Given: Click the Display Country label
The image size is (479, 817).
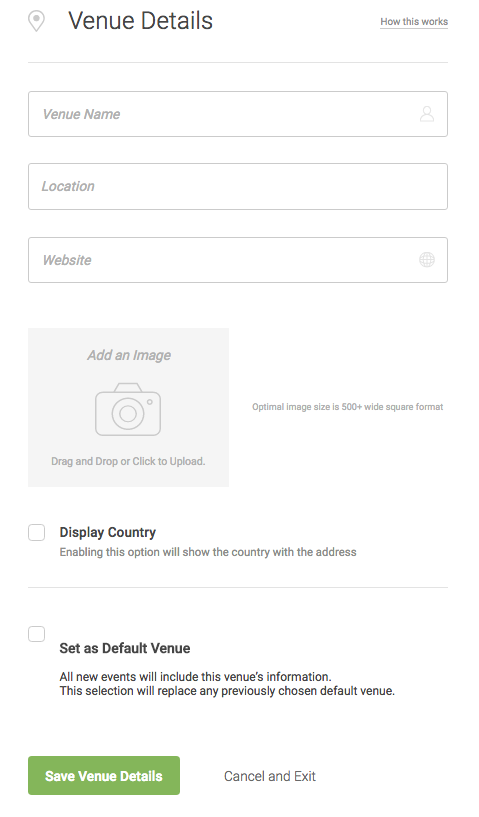Looking at the screenshot, I should [107, 532].
